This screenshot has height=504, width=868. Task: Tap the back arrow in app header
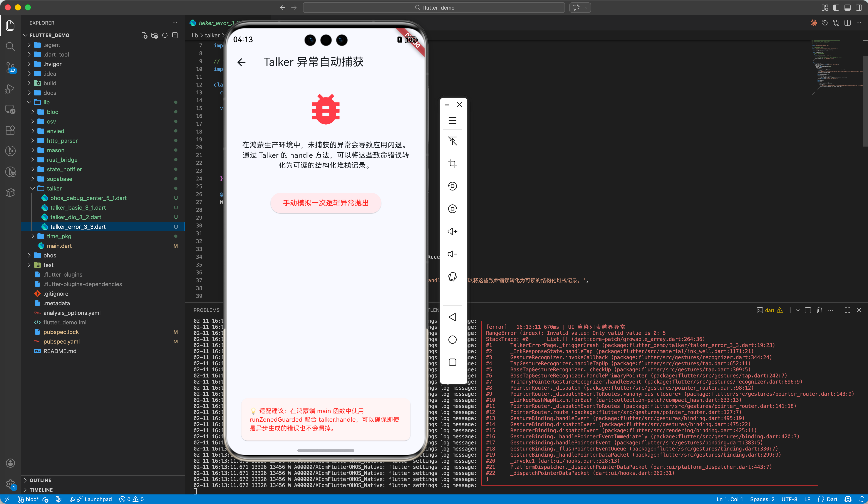tap(241, 62)
